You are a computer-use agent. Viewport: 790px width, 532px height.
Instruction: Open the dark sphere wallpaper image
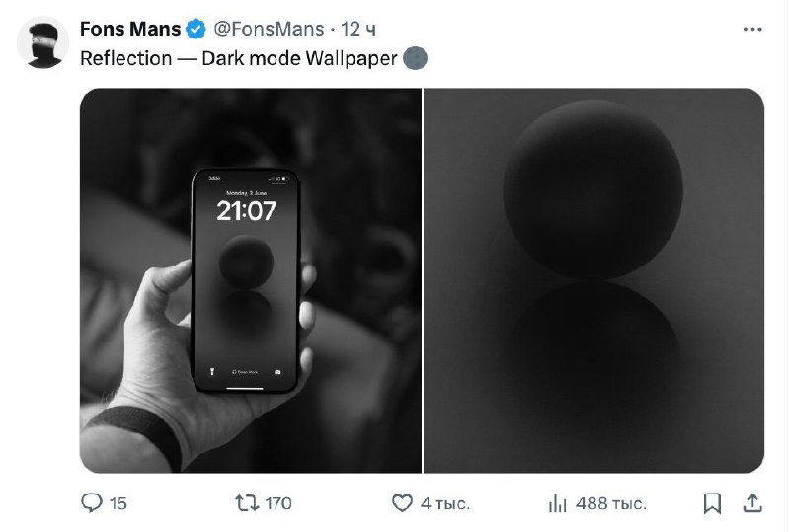[x=593, y=280]
